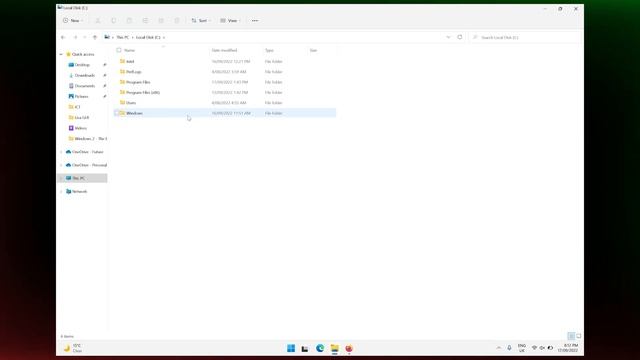Image resolution: width=640 pixels, height=360 pixels.
Task: Open the View dropdown
Action: click(x=230, y=20)
